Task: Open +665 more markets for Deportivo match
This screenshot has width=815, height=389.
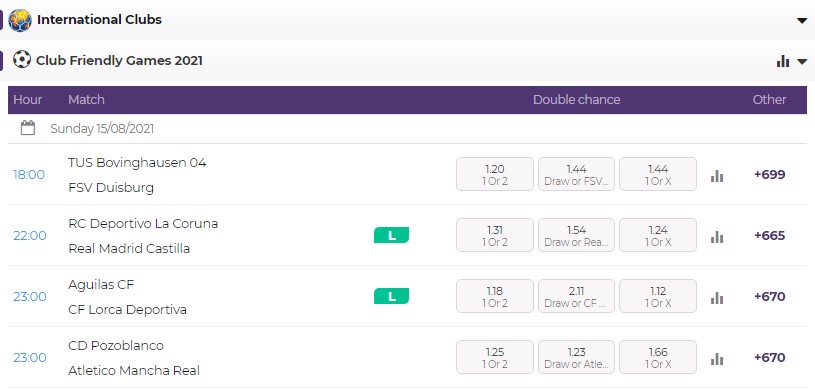Action: click(x=769, y=235)
